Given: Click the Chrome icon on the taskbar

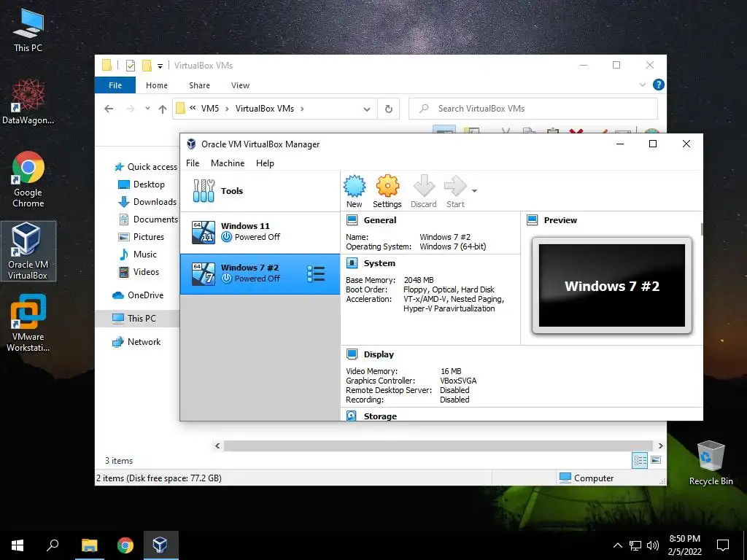Looking at the screenshot, I should [125, 545].
